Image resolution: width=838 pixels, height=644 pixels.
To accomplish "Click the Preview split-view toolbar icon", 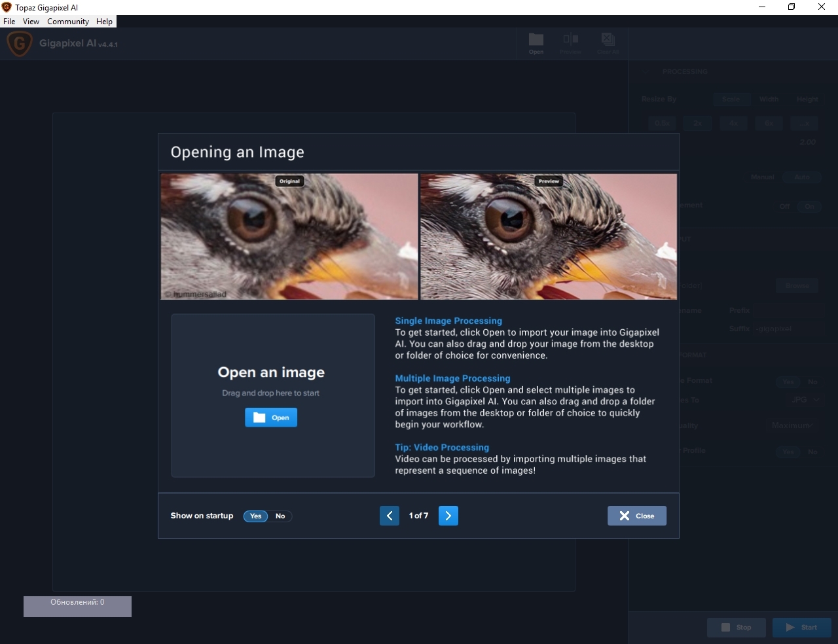I will click(x=571, y=43).
